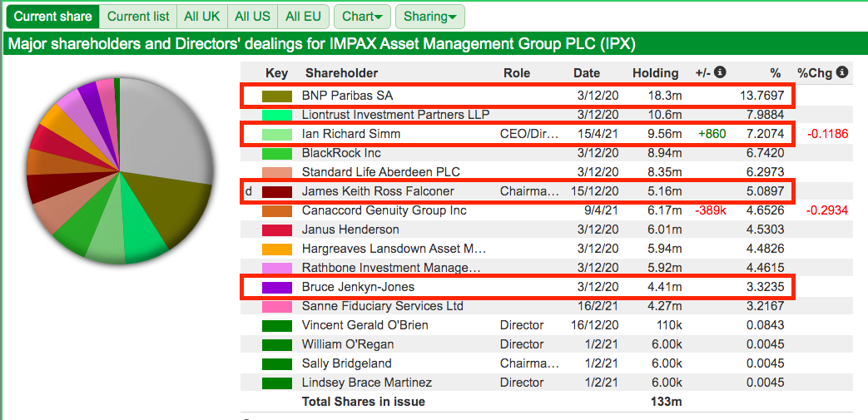Click the Total Shares in issue label

click(x=363, y=403)
